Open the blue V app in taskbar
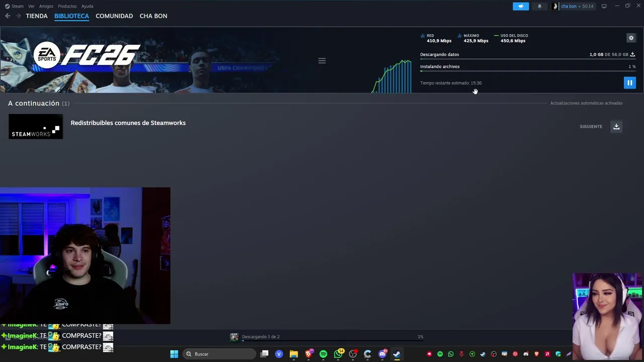The width and height of the screenshot is (644, 362). coord(279,354)
